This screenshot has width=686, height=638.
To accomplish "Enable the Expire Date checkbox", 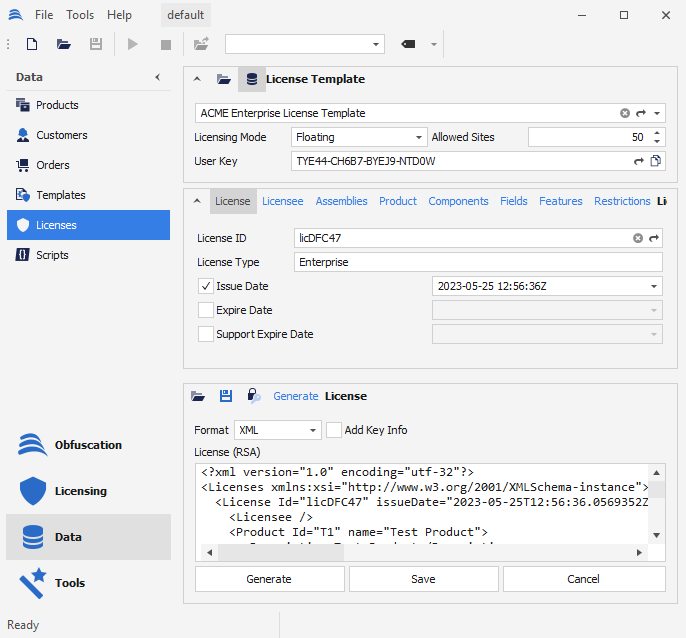I will [206, 310].
